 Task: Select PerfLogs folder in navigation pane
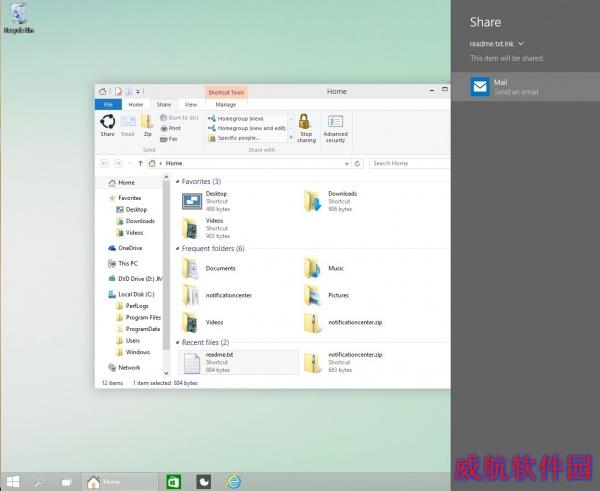click(x=132, y=306)
